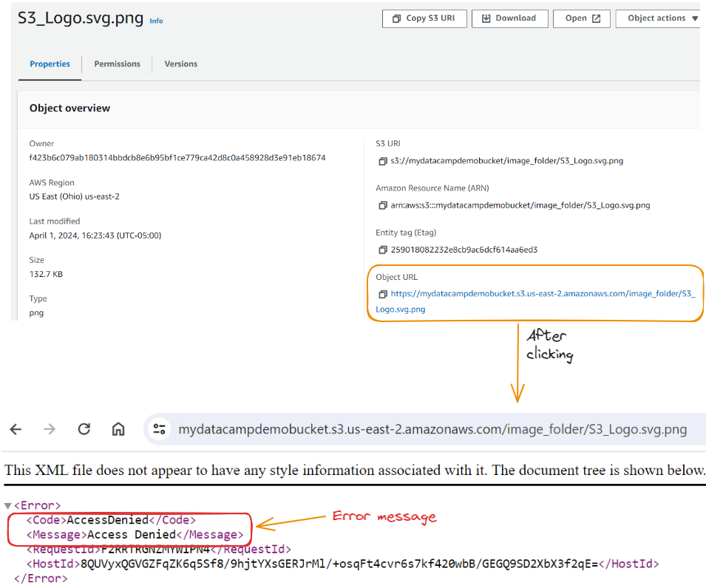Select the type value 'png'
Screen dimensions: 706x588
click(36, 312)
